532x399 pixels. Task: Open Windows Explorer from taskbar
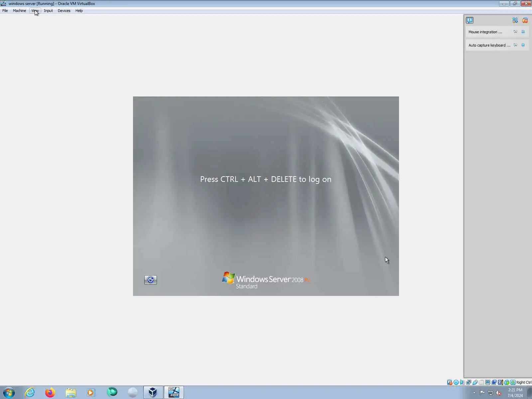tap(71, 392)
